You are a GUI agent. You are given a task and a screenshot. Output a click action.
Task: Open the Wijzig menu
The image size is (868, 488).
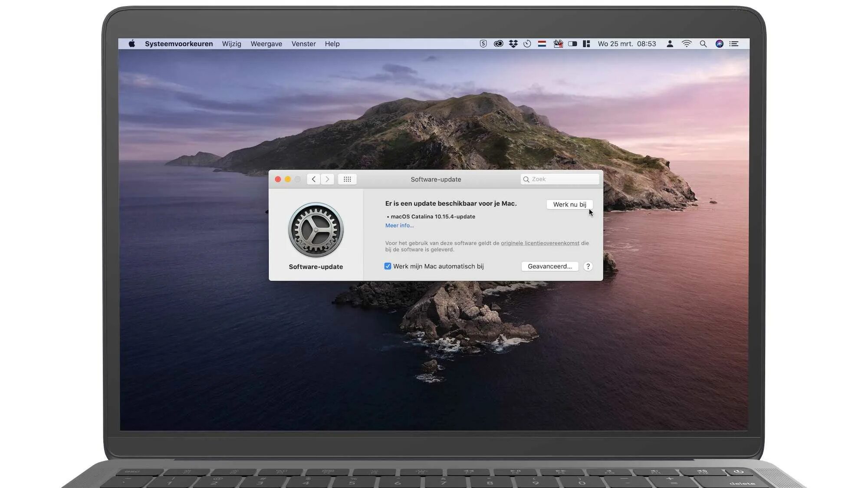(x=232, y=43)
